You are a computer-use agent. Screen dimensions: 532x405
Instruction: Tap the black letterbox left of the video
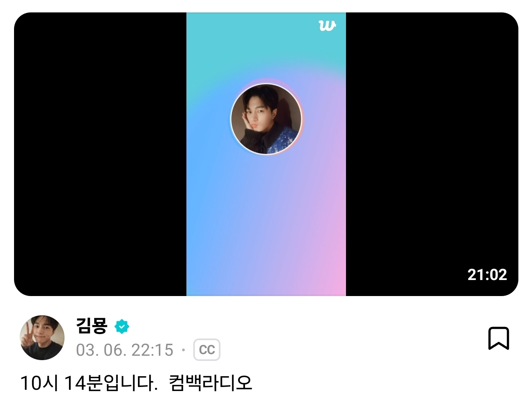pos(100,154)
